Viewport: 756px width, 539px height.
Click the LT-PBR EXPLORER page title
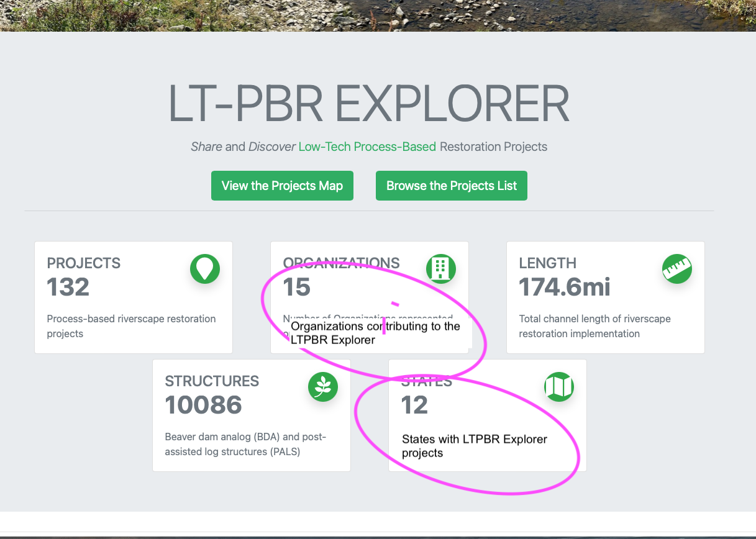click(368, 103)
